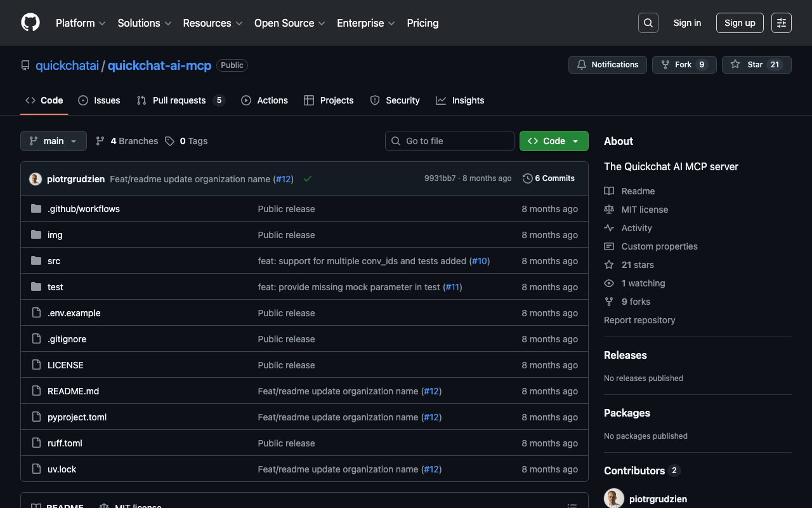Viewport: 812px width, 508px height.
Task: Click piotrgrudzien avatar in Contributors section
Action: click(614, 498)
